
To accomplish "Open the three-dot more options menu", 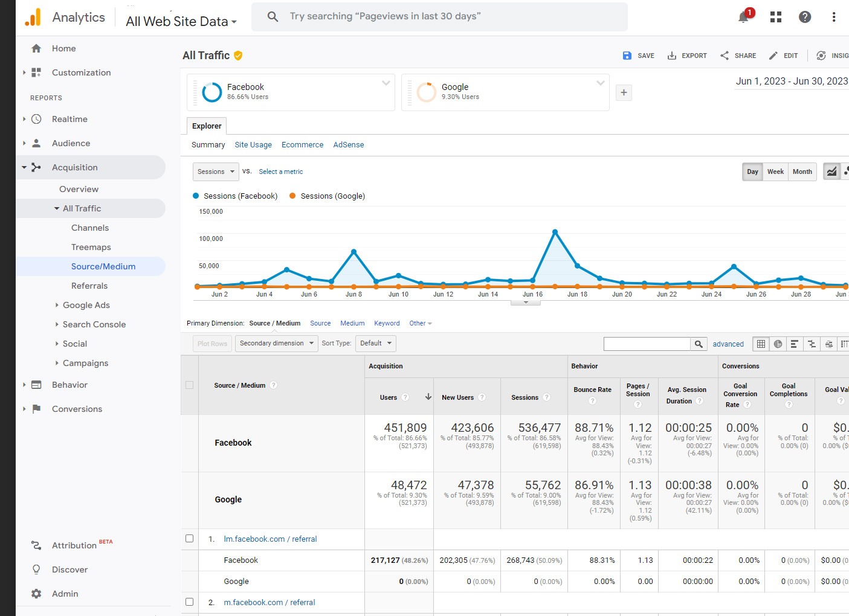I will [x=833, y=17].
